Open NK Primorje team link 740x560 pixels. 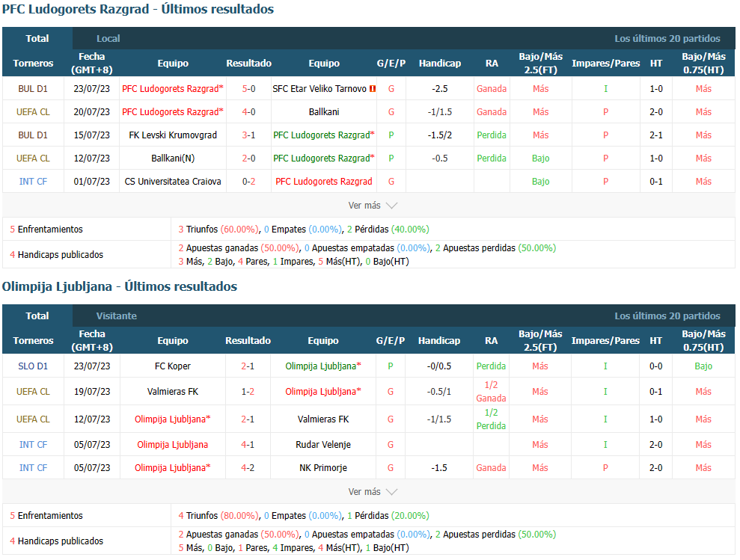[323, 467]
